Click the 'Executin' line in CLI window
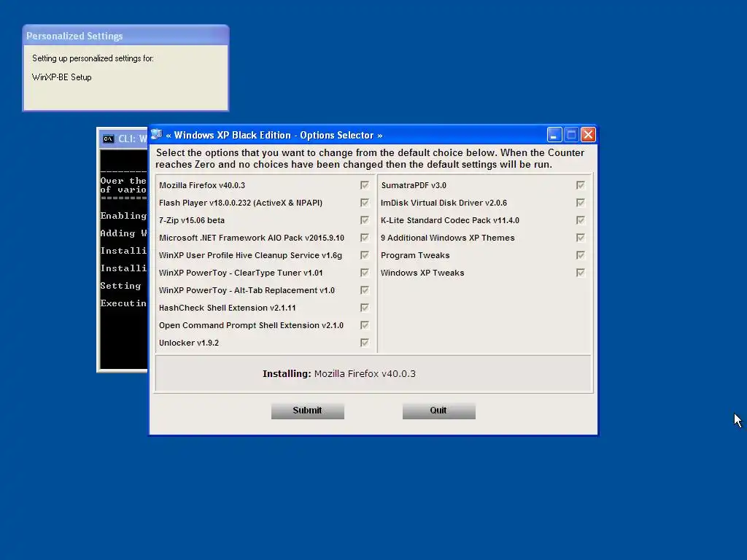Image resolution: width=747 pixels, height=560 pixels. 123,303
